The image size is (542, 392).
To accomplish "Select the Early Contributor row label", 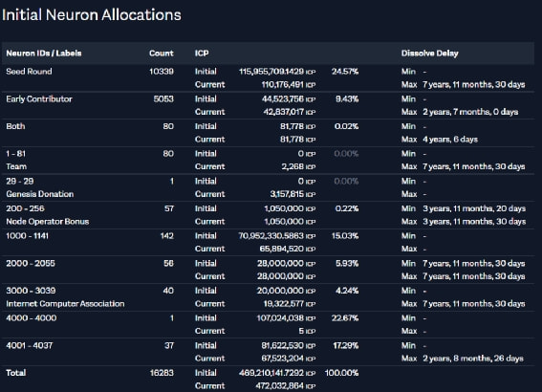I will (x=39, y=99).
